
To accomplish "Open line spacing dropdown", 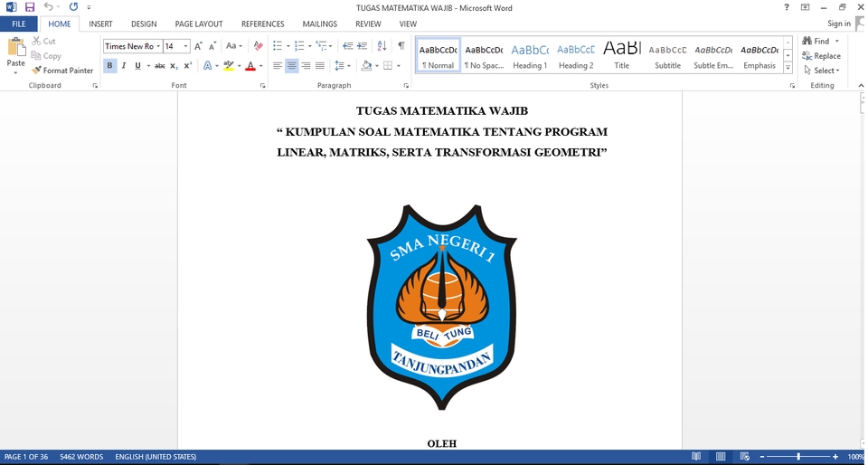I will [343, 66].
